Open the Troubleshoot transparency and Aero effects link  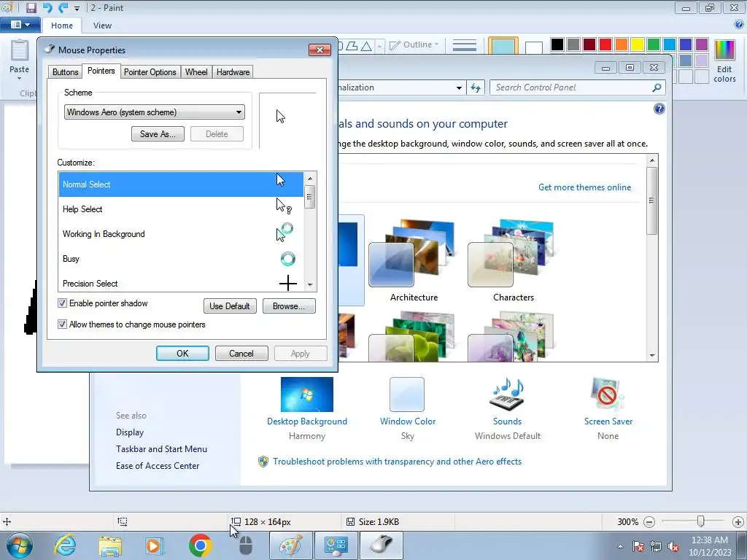398,462
